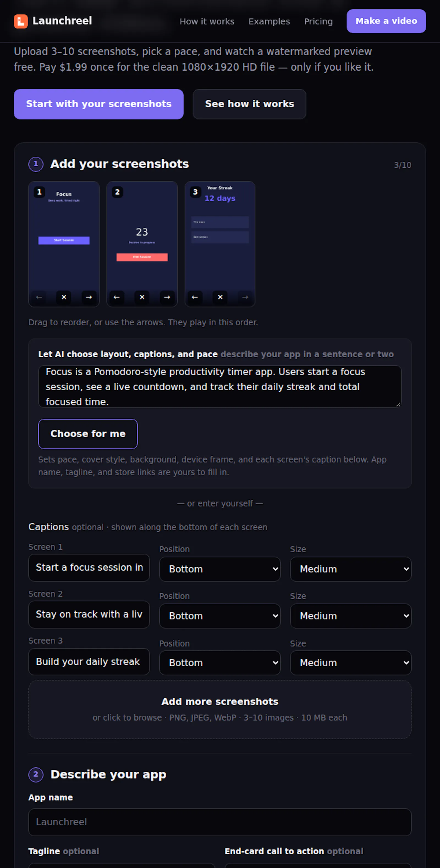Open Screen 1 Size dropdown

(x=351, y=569)
